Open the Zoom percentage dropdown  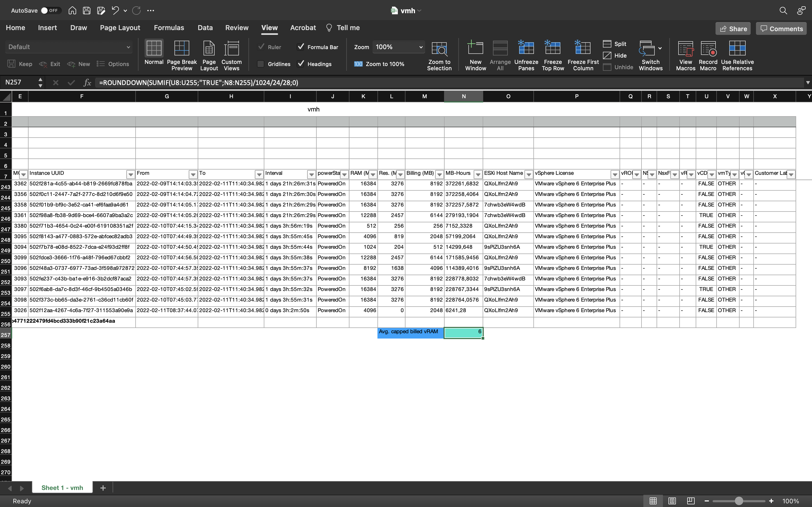click(421, 47)
